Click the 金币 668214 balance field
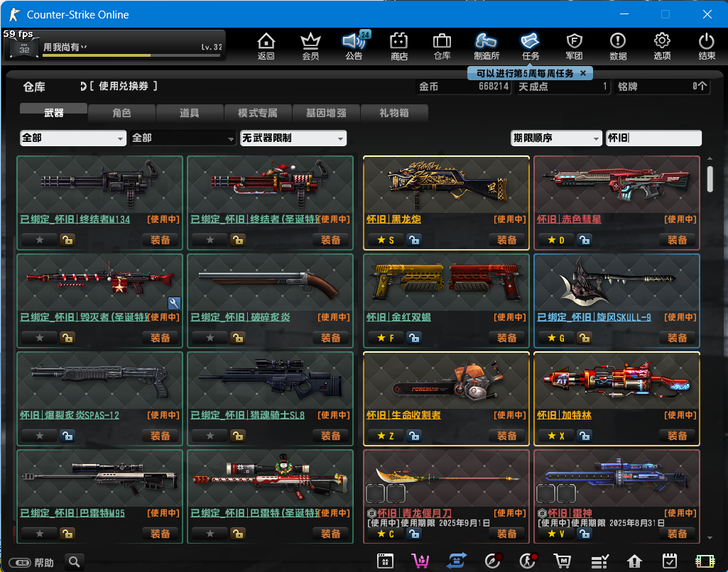Screen dimensions: 728x572 (463, 87)
